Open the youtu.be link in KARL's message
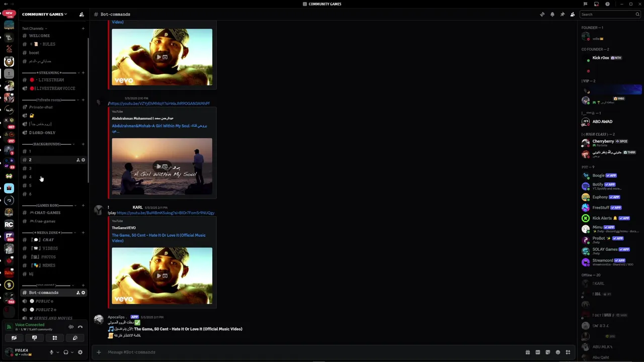Viewport: 644px width, 362px height. [166, 213]
